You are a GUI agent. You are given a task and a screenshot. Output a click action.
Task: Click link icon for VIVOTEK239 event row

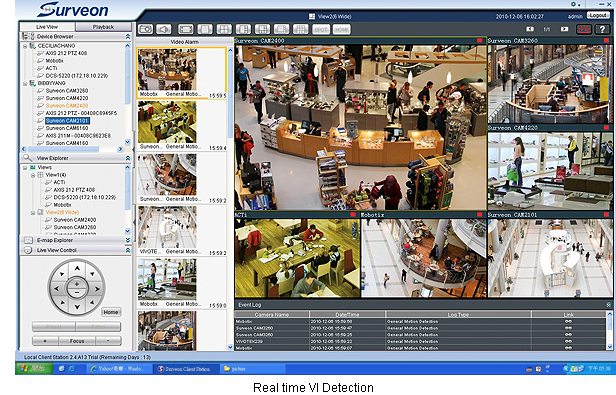coord(568,341)
